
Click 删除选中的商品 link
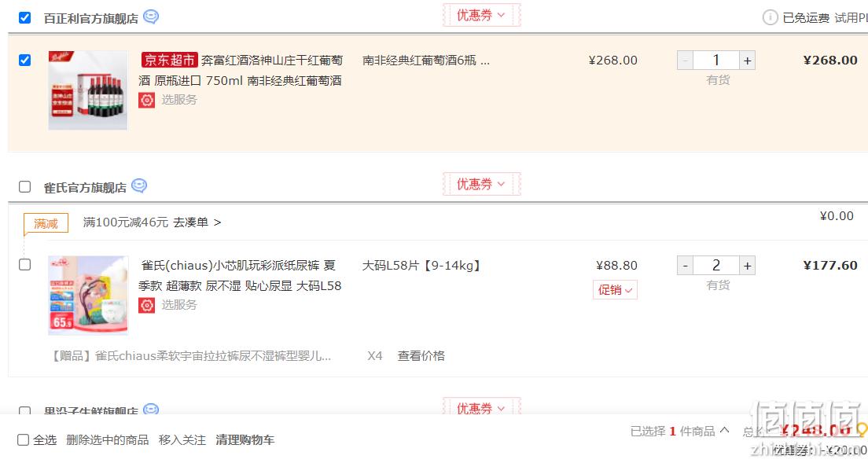tap(108, 439)
